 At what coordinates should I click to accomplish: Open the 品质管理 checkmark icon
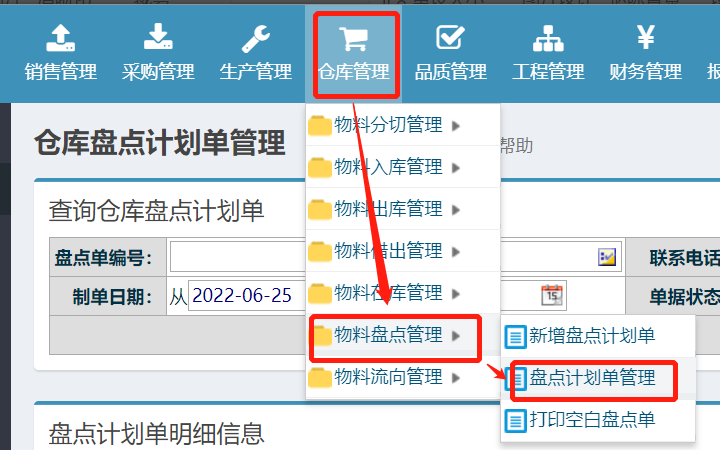pos(450,37)
